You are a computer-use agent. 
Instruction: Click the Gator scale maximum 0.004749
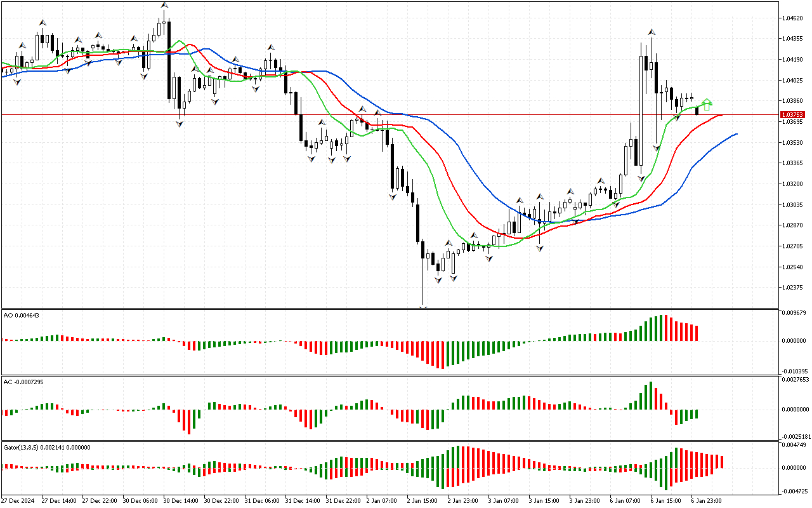(794, 445)
